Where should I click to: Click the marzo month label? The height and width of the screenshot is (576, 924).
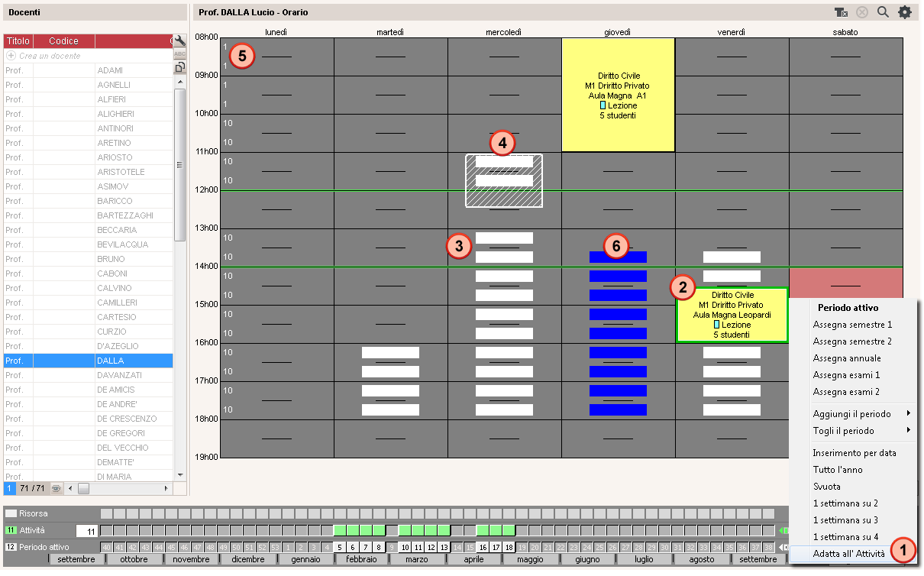coord(417,559)
